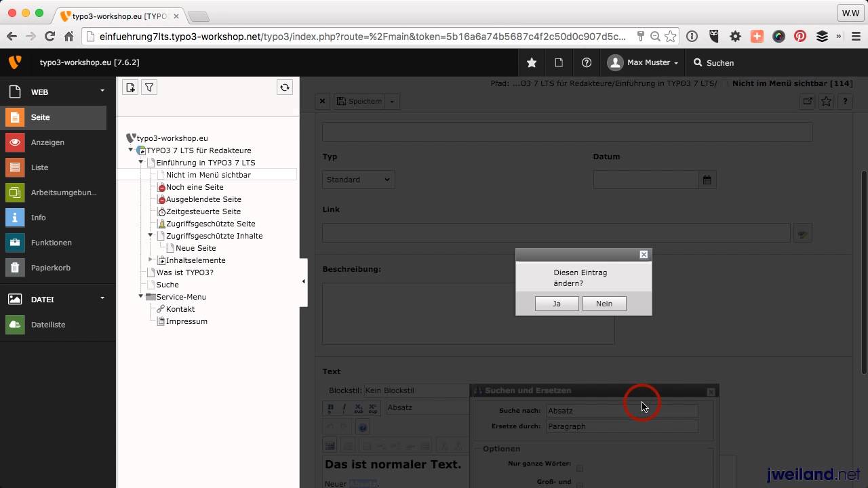Collapse the 'TYPO3 7 LTS für Redakteure' tree node

coord(131,150)
